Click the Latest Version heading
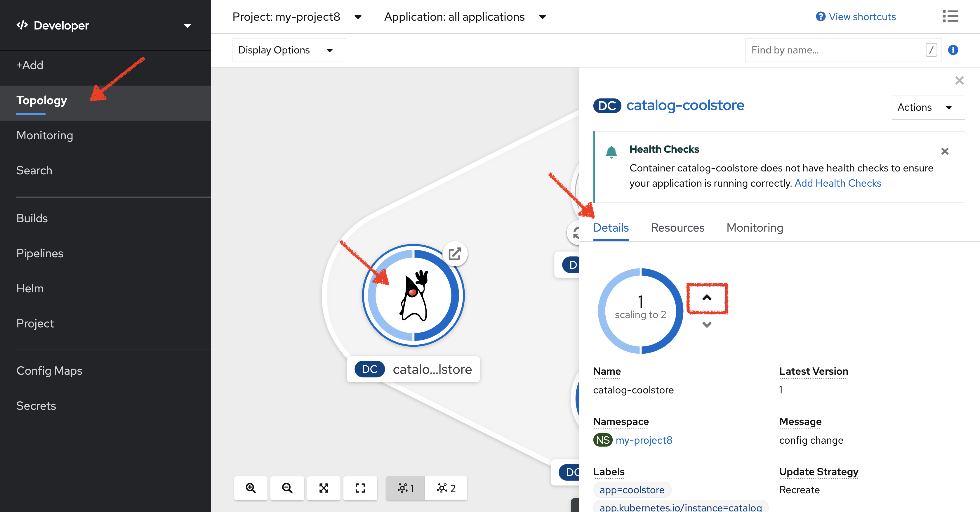 813,371
